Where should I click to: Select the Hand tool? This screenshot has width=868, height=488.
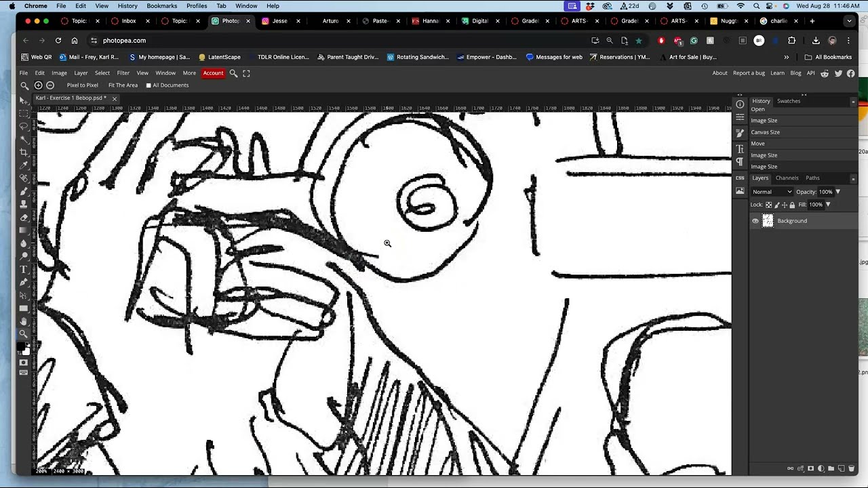click(x=24, y=321)
